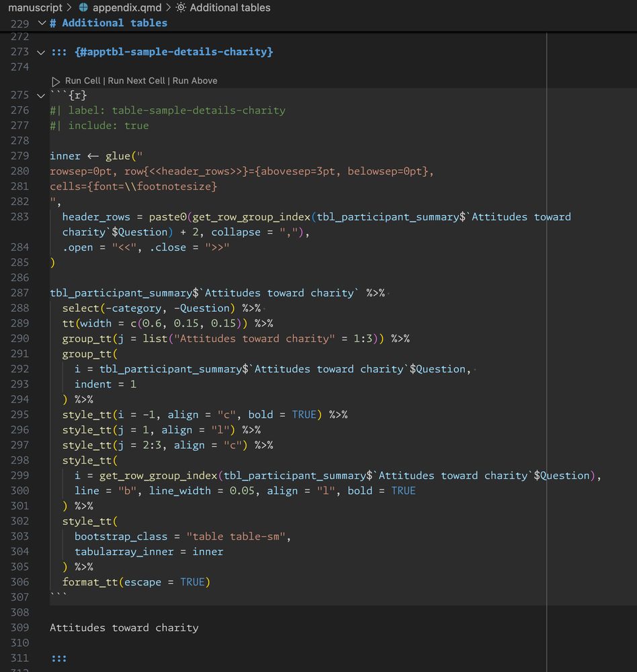Click 'style_tt(j = 2:3' on line 297
Image resolution: width=637 pixels, height=672 pixels.
coord(112,445)
